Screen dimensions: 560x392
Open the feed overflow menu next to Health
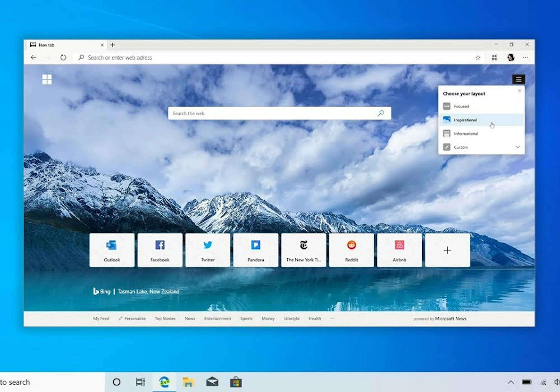(331, 319)
